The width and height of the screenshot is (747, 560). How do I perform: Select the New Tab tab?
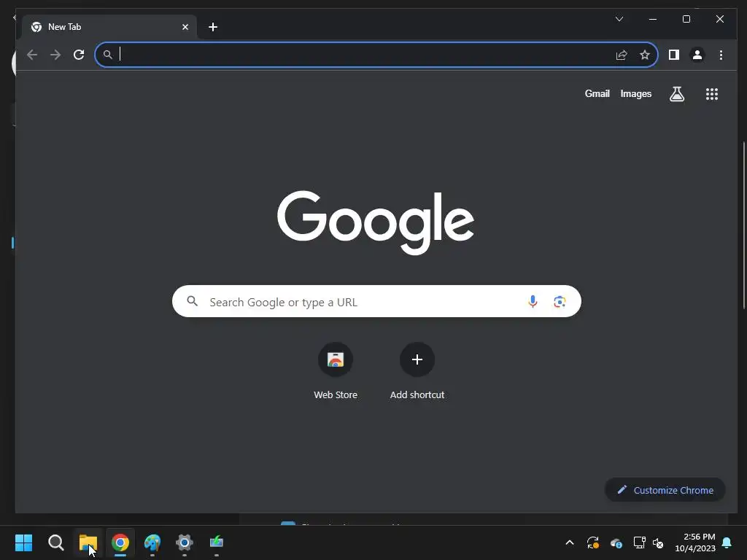coord(109,27)
